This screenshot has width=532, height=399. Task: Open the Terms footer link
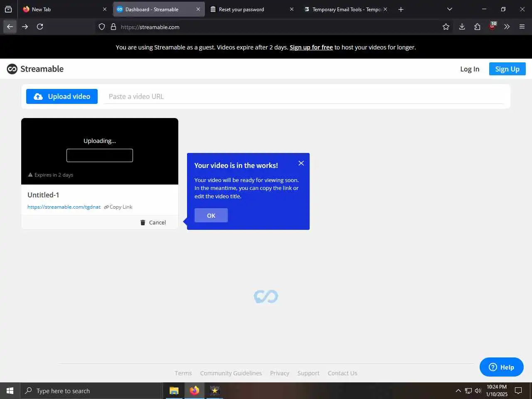[183, 373]
